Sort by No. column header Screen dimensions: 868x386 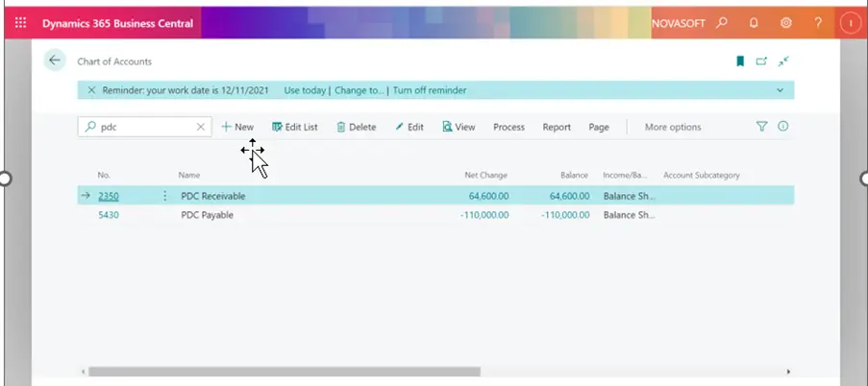[x=104, y=175]
